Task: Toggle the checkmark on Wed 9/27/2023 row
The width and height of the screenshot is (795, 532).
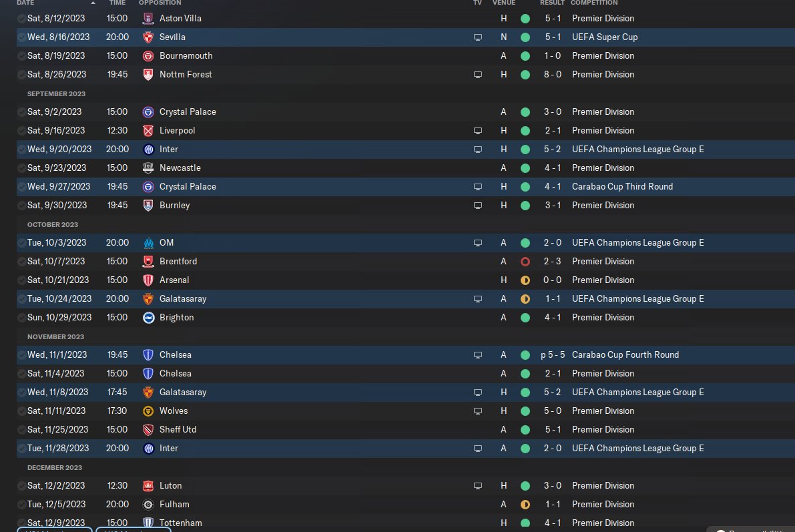Action: pos(21,187)
